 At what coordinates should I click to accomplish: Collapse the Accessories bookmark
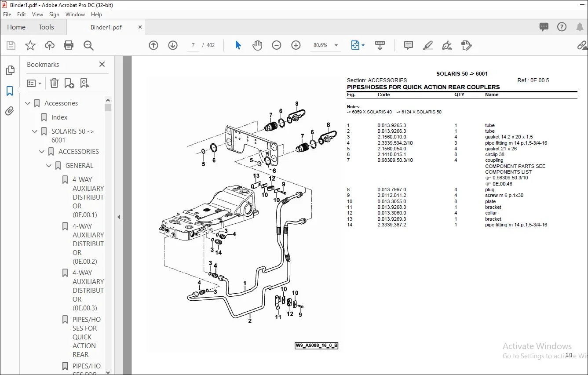tap(28, 103)
